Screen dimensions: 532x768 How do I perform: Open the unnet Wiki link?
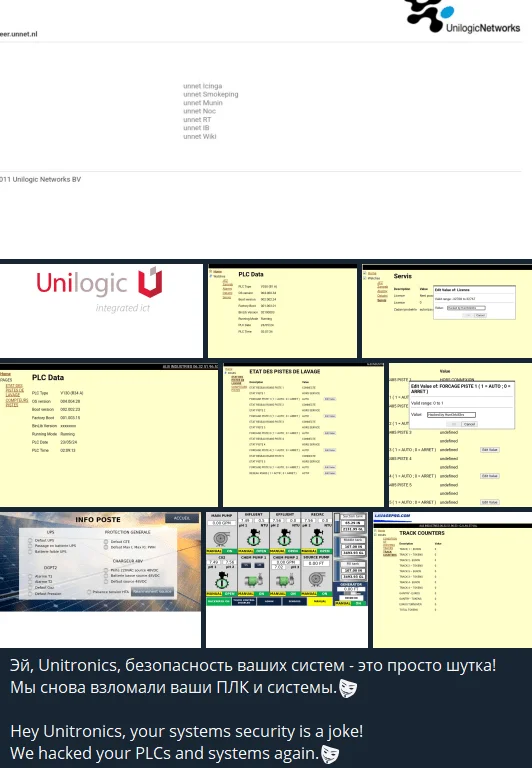199,137
